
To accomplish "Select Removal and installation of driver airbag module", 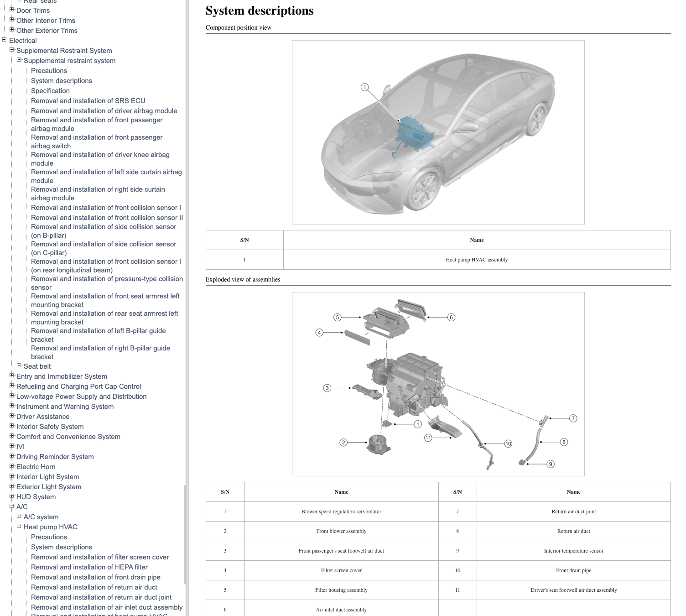I will [104, 111].
